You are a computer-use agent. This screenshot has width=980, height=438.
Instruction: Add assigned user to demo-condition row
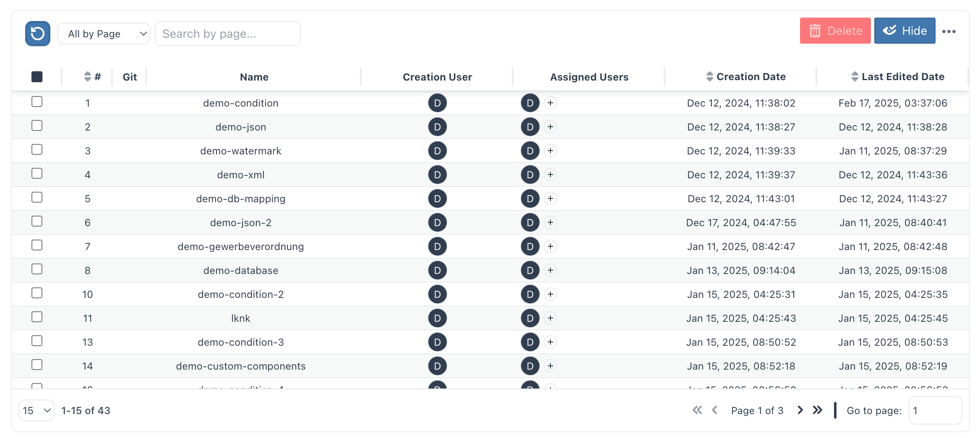pyautogui.click(x=550, y=103)
